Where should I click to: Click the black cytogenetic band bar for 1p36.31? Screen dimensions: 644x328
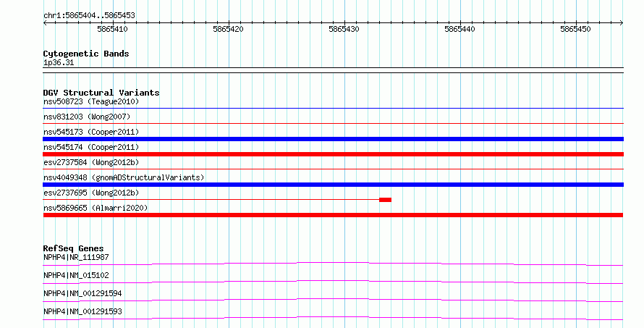[333, 70]
